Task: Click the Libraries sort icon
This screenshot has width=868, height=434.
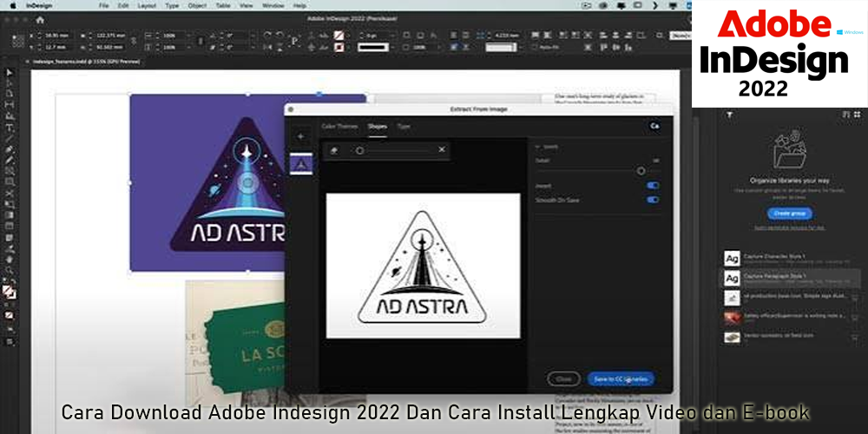Action: click(845, 115)
